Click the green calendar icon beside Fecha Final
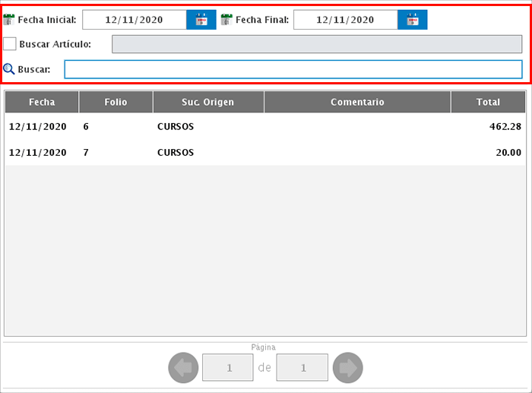The height and width of the screenshot is (393, 532). [x=226, y=20]
